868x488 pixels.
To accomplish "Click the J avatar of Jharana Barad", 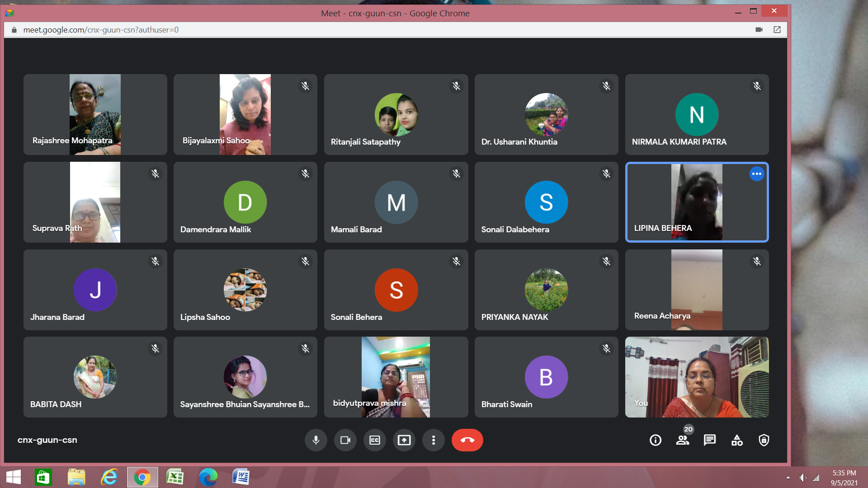I will tap(95, 290).
